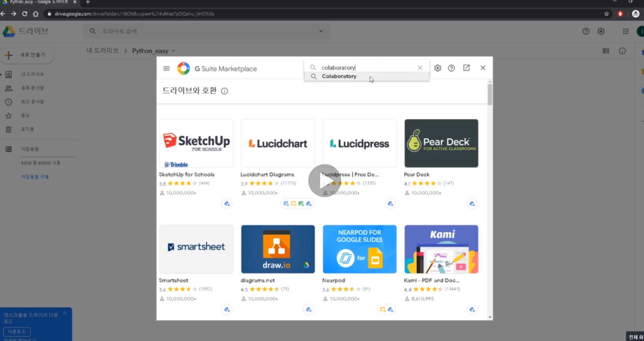Open the starred 중요 sidebar item
The width and height of the screenshot is (644, 341).
(x=25, y=115)
